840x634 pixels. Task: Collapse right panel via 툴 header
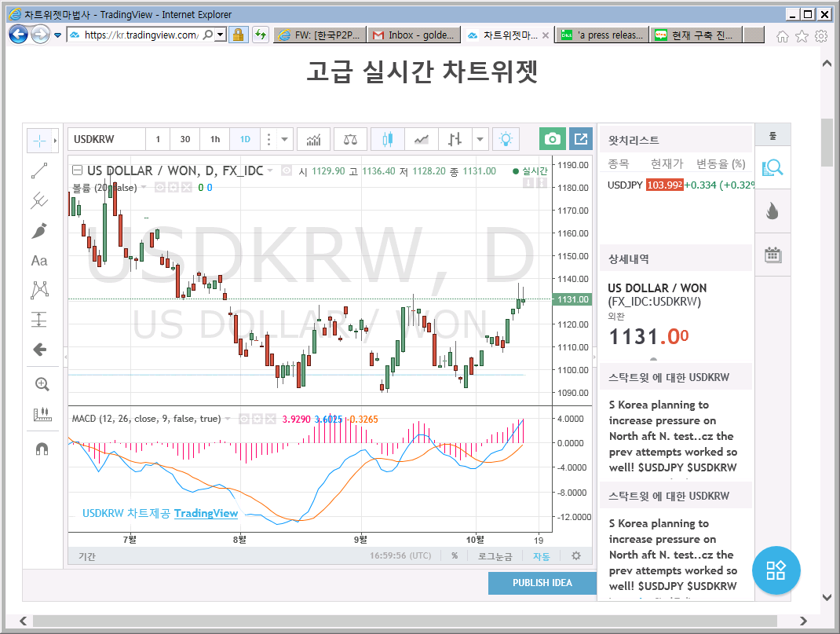tap(772, 135)
